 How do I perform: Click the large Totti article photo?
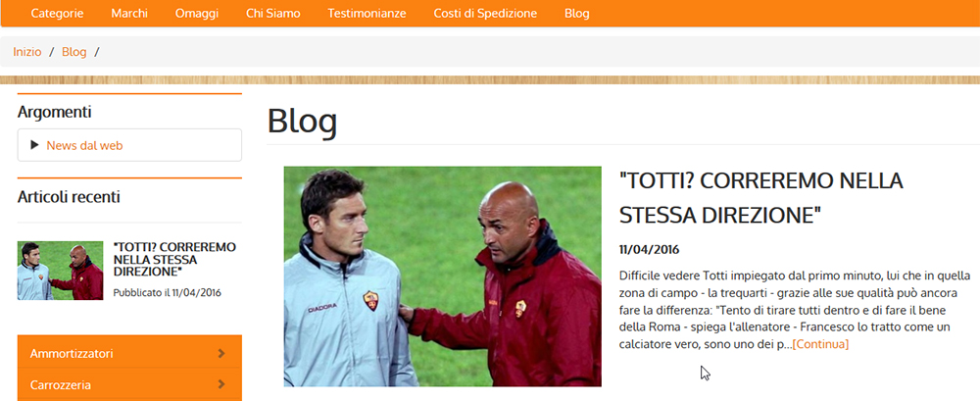pyautogui.click(x=443, y=276)
